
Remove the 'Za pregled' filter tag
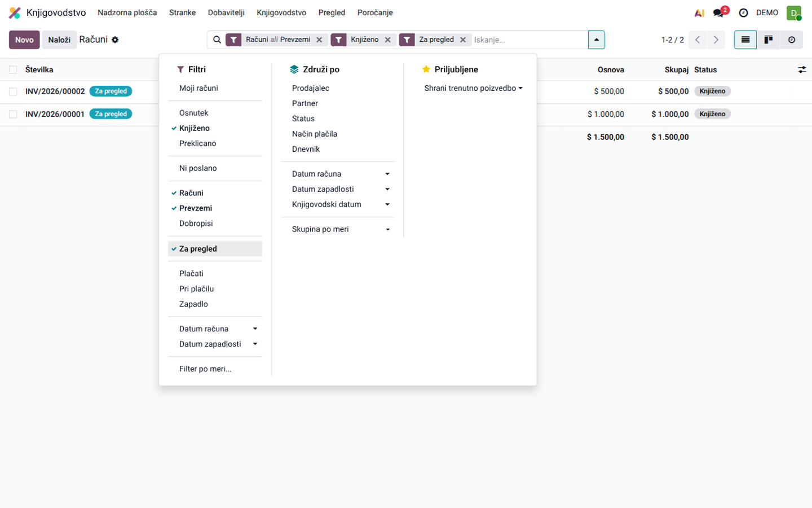[x=463, y=40]
